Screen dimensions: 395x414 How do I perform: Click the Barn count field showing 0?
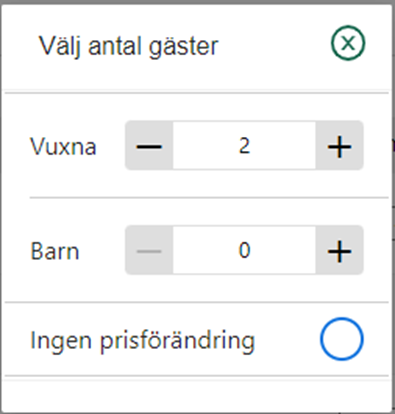(x=244, y=250)
